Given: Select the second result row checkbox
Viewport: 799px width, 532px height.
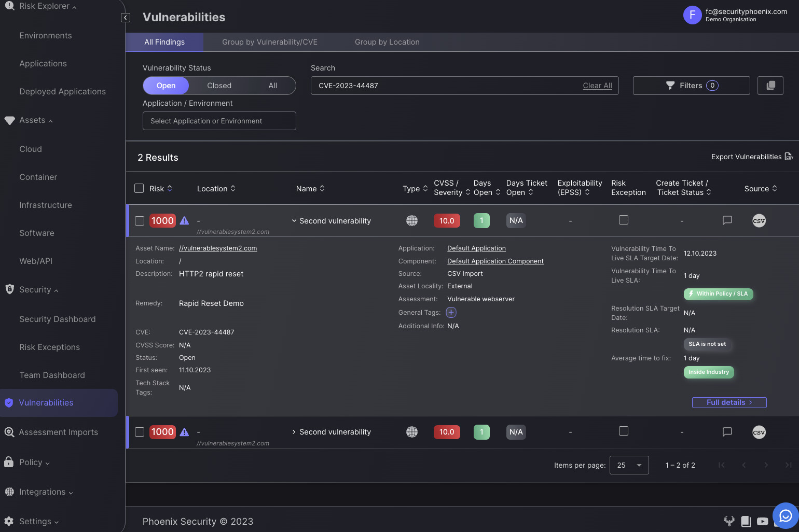Looking at the screenshot, I should (140, 432).
